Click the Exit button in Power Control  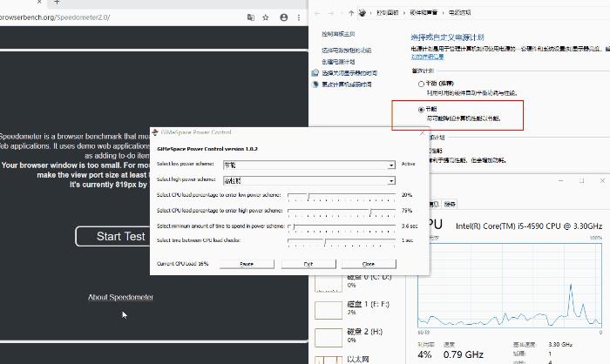(308, 264)
